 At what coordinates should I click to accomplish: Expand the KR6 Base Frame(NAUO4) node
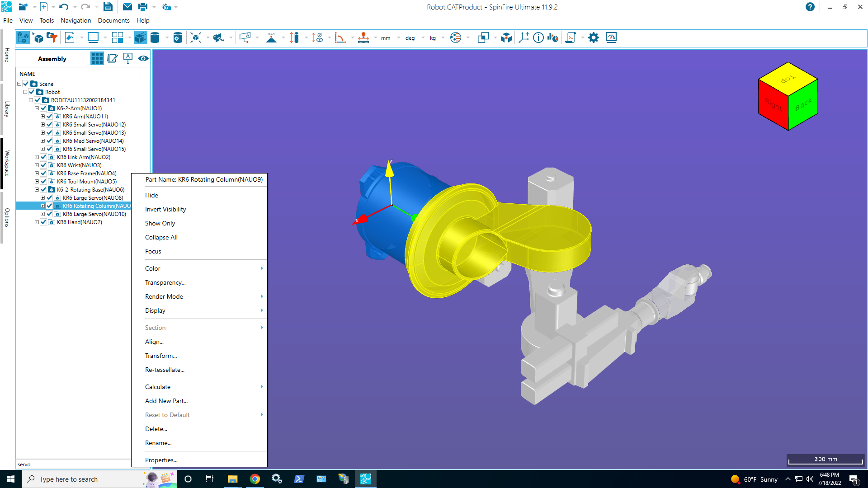click(x=37, y=173)
